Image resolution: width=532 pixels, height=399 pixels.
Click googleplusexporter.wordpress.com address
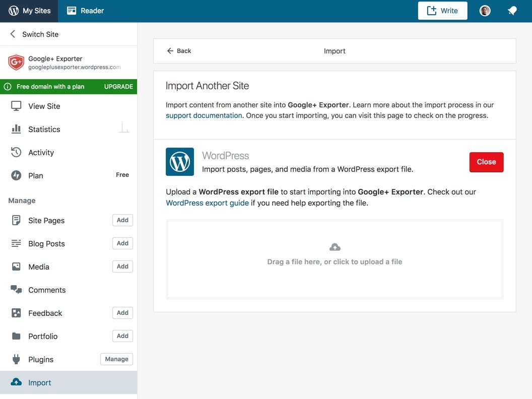point(74,67)
